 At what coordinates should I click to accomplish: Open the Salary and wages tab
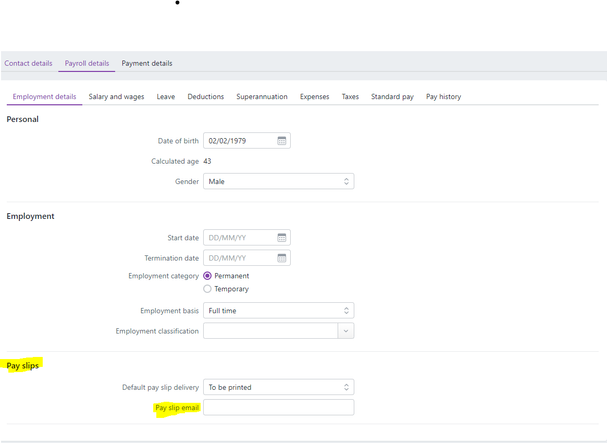116,97
